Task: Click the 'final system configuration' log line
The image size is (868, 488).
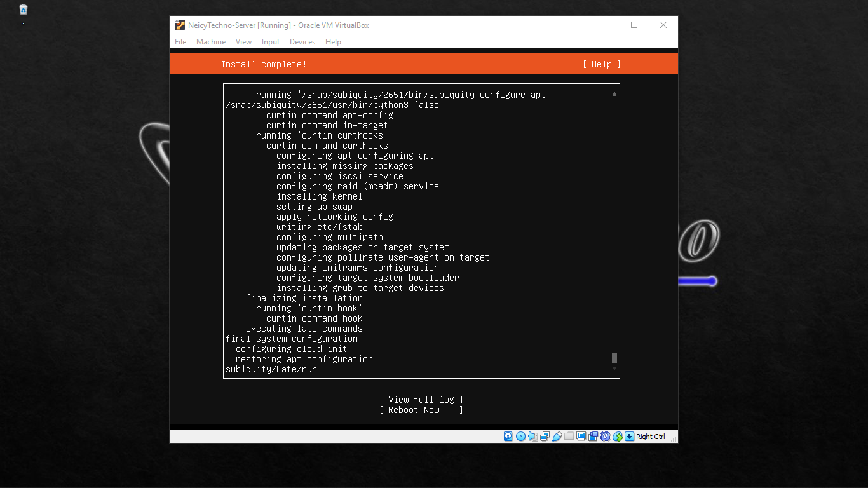Action: 292,339
